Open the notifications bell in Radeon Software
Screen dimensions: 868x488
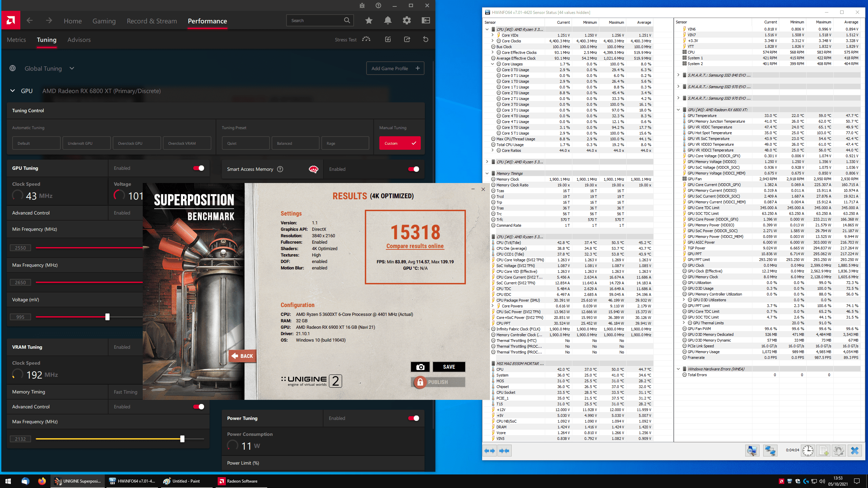(x=388, y=21)
